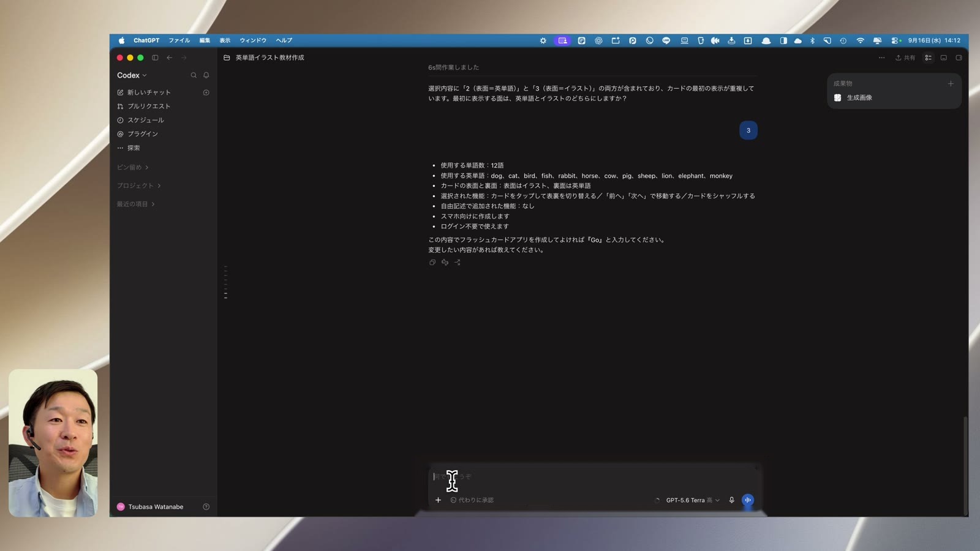Open the ファイル menu
The height and width of the screenshot is (551, 980).
179,40
